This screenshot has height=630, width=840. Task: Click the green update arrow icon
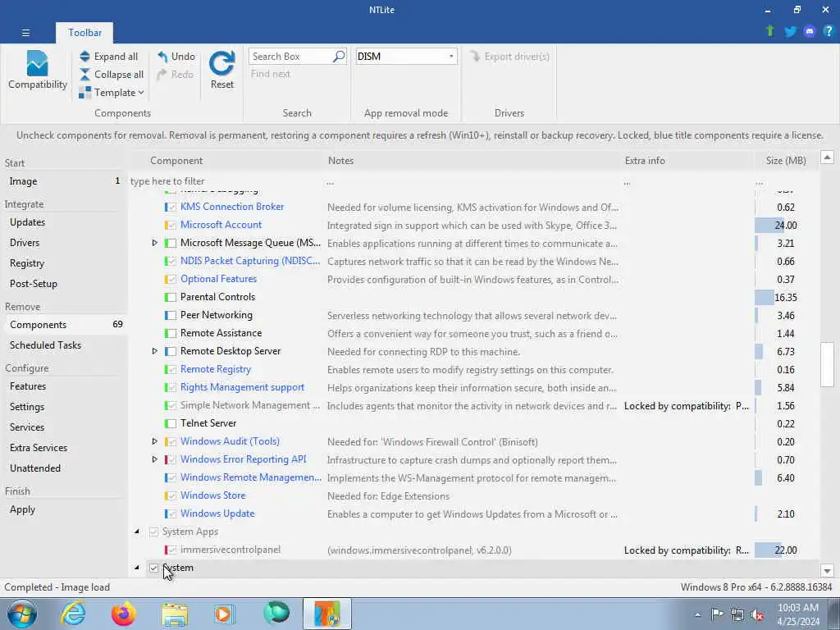tap(770, 32)
